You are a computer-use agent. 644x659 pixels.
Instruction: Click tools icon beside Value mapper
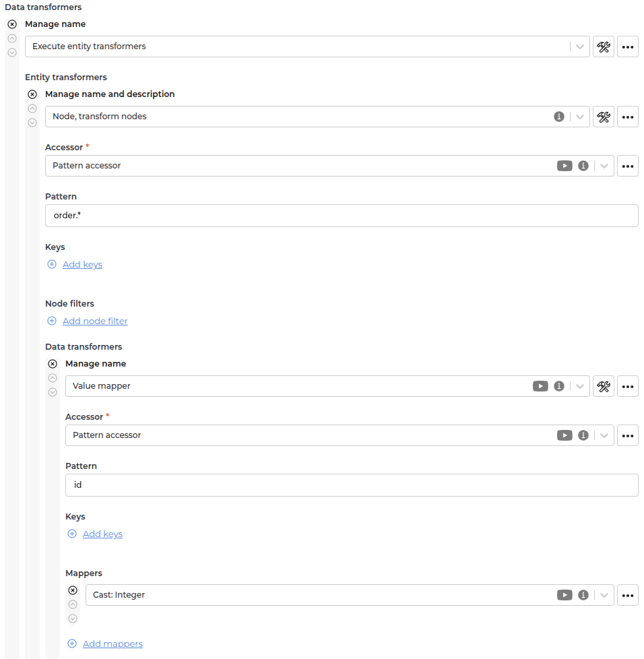tap(604, 386)
